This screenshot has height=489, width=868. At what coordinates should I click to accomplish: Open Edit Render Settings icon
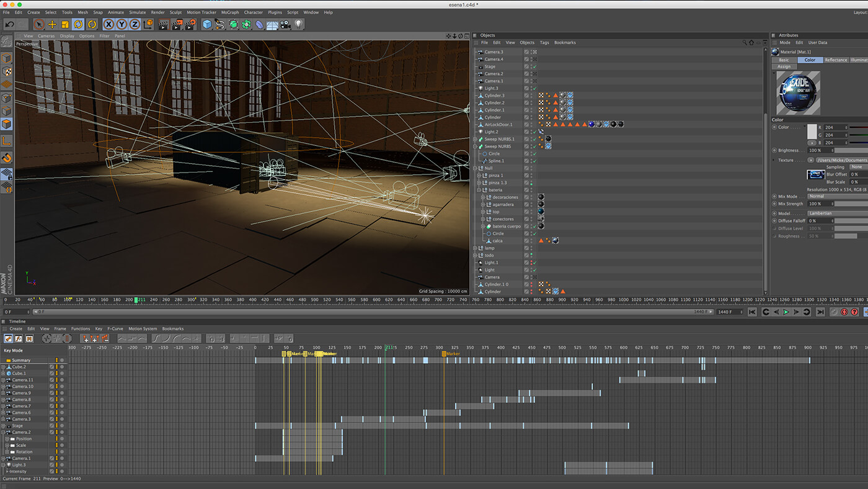tap(190, 24)
